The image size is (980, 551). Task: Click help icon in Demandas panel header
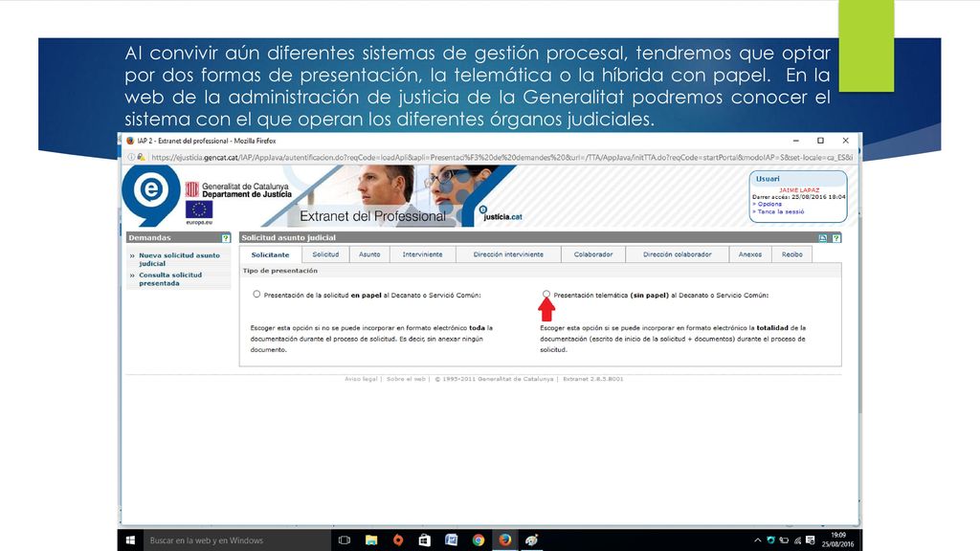(x=226, y=238)
